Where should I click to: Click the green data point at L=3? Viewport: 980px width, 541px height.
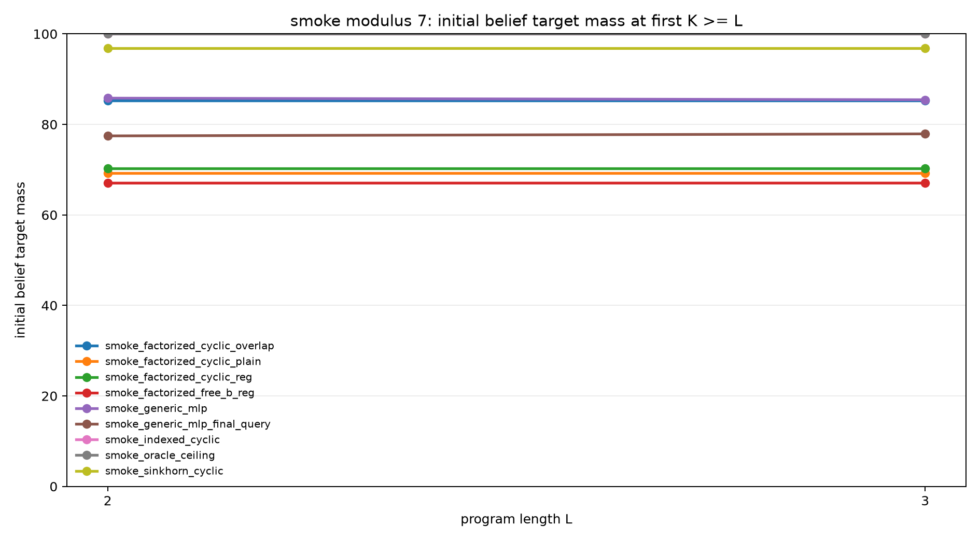[x=925, y=168]
